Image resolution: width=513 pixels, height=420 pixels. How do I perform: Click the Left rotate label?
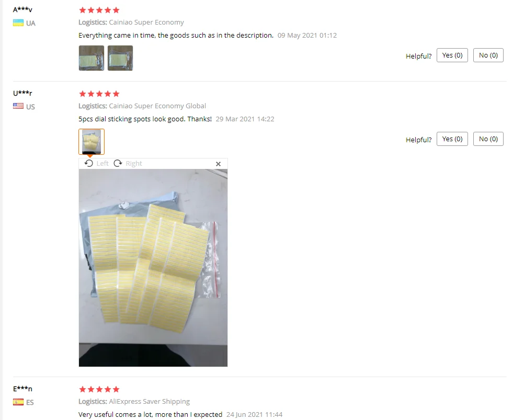(x=102, y=163)
